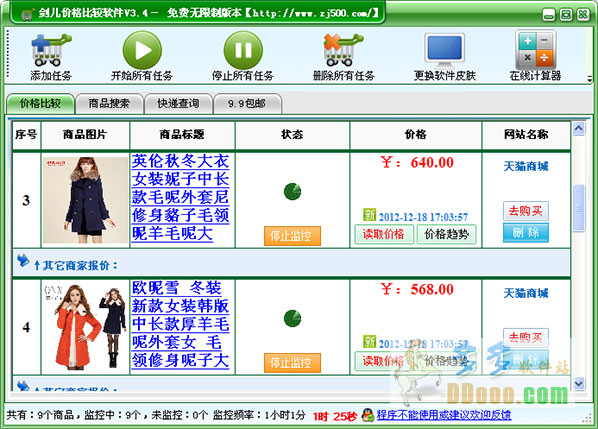
Task: Open the Online Calculator (在线计算器) icon
Action: 535,50
